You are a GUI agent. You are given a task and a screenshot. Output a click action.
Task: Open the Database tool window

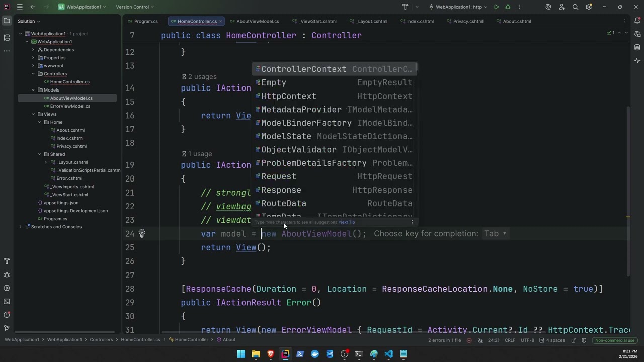click(x=637, y=47)
